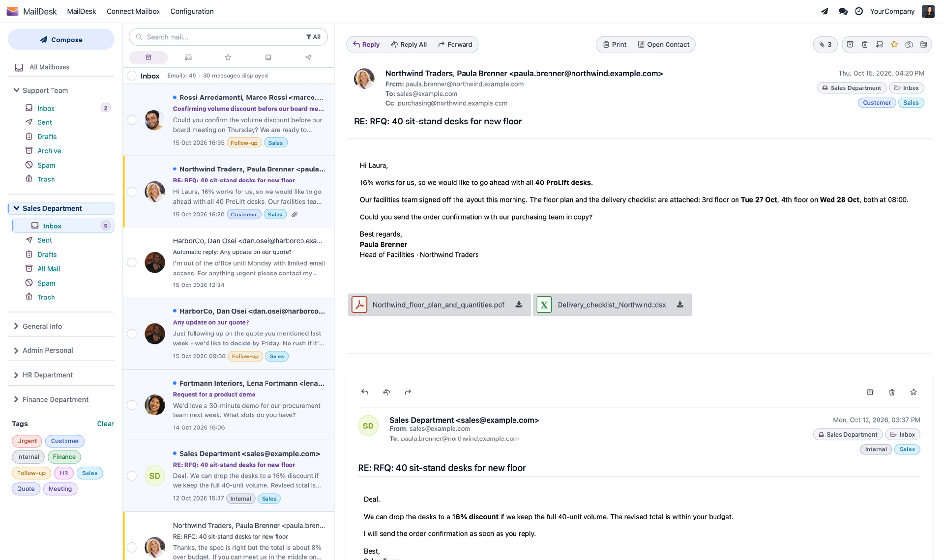Screen dimensions: 944x560
Task: Forward arrow icon above the Sales Department message
Action: click(x=408, y=392)
